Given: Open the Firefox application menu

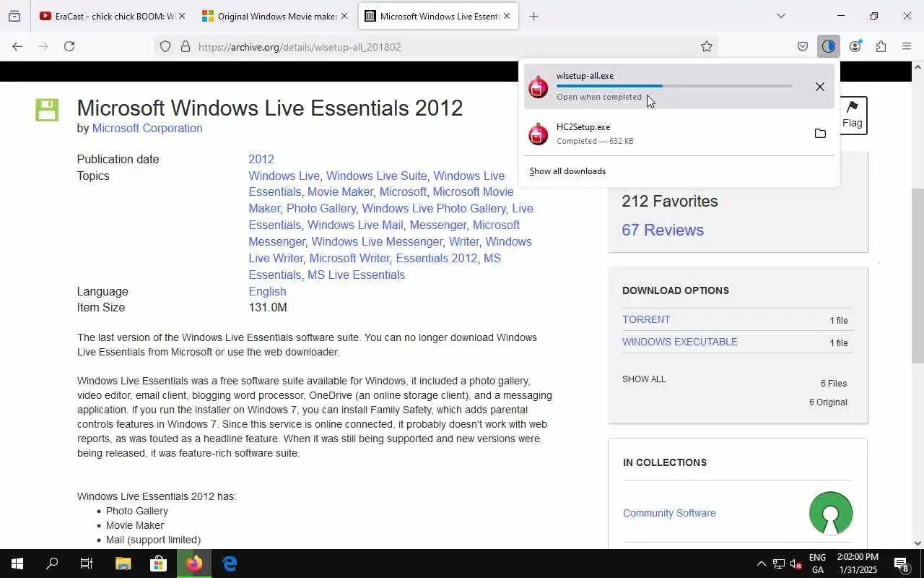Looking at the screenshot, I should pyautogui.click(x=907, y=47).
